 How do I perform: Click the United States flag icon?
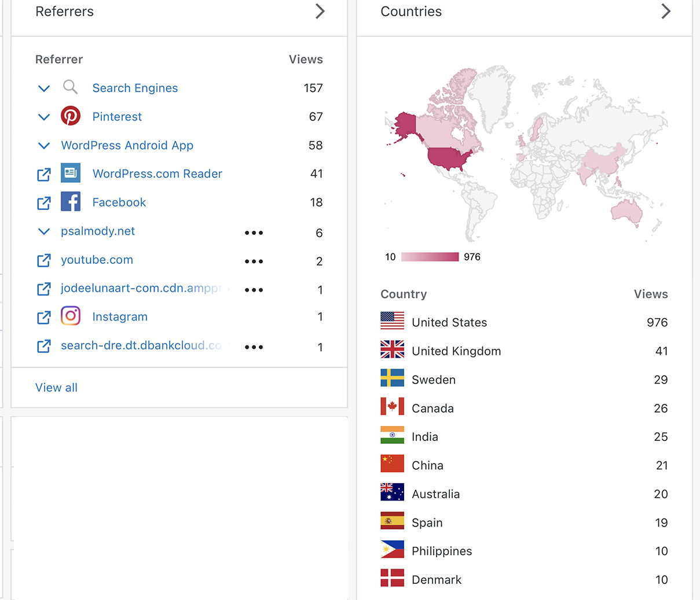[392, 321]
